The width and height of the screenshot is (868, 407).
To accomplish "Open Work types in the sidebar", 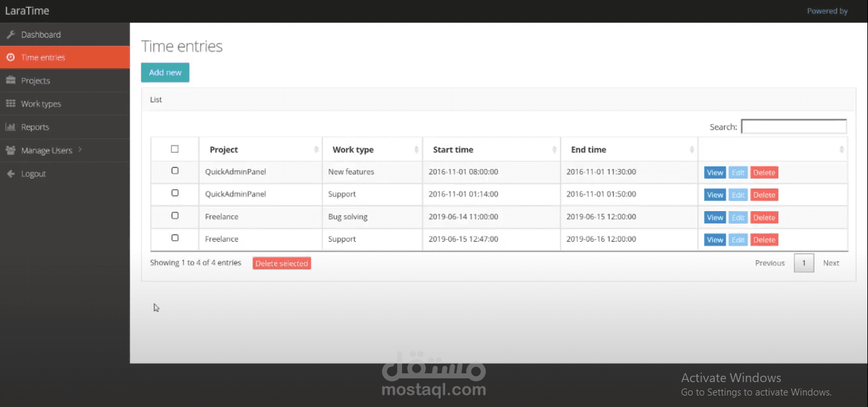I will (x=65, y=103).
